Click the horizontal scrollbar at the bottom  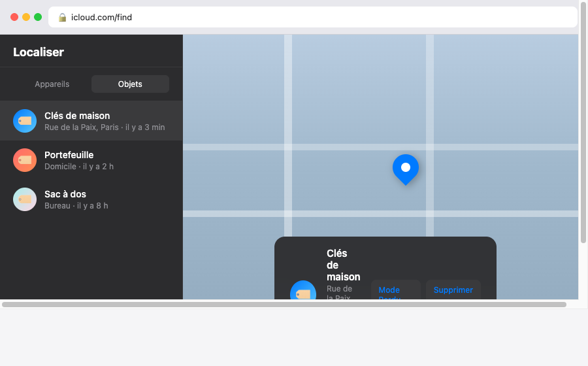click(284, 305)
